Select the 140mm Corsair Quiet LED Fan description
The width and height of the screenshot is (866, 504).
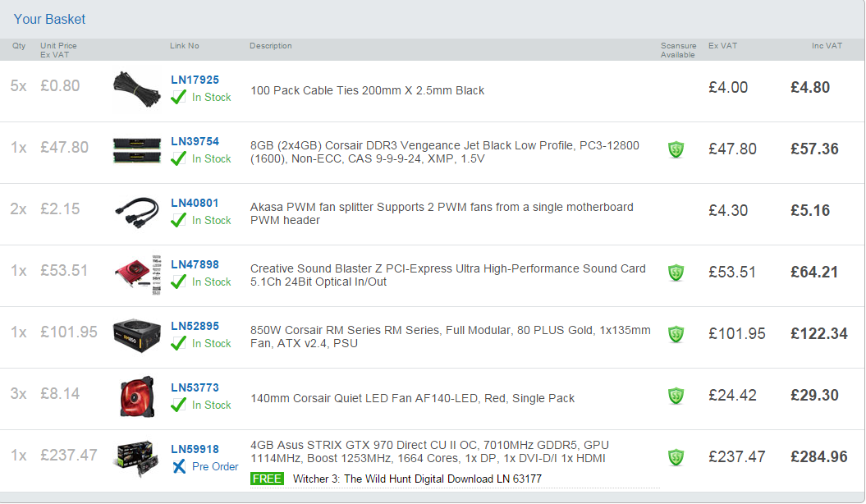[413, 399]
